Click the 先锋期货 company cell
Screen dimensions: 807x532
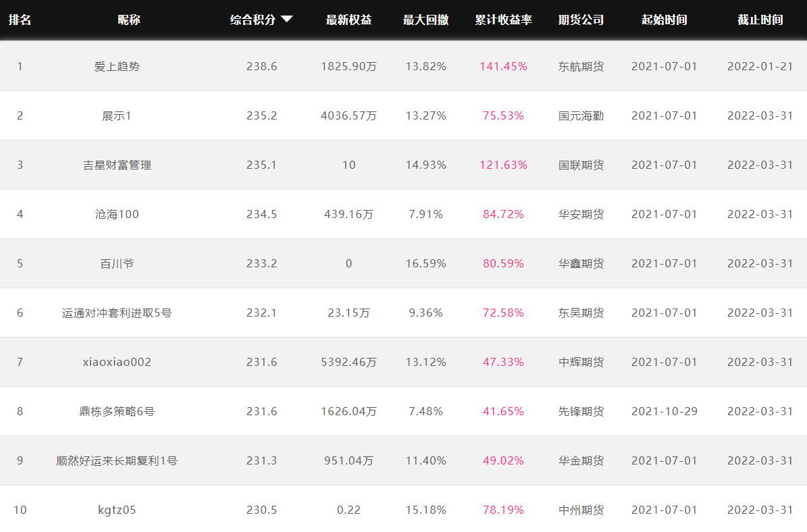[x=581, y=411]
